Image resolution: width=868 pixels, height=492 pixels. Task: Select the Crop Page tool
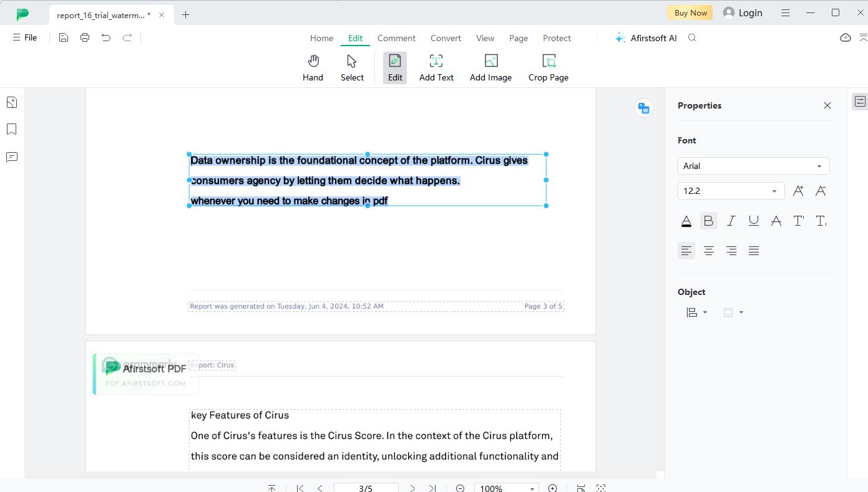[549, 68]
